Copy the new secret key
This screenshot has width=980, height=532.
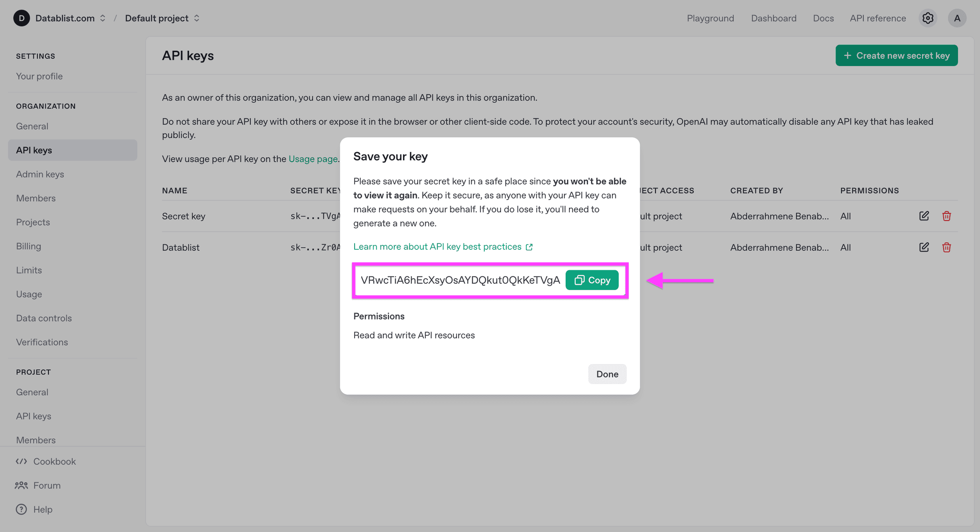tap(592, 280)
